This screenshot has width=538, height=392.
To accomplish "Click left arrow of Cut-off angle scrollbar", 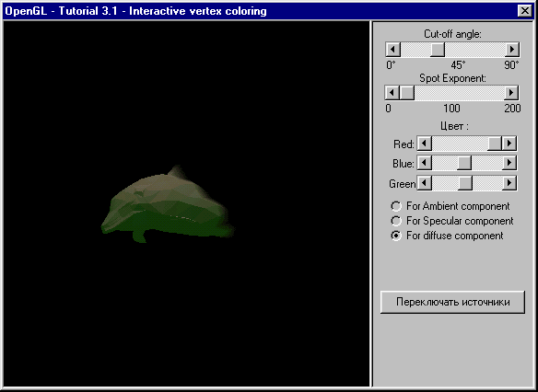I will click(392, 50).
